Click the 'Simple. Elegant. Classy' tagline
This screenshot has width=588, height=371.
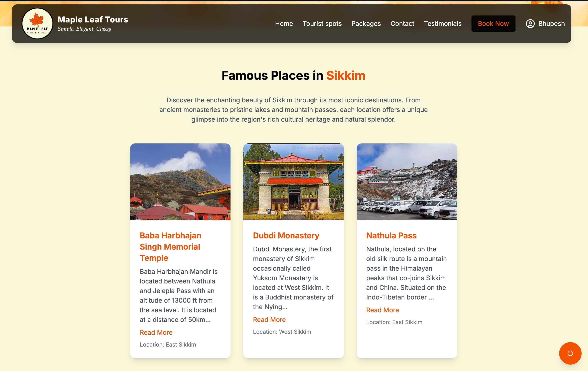click(x=84, y=29)
